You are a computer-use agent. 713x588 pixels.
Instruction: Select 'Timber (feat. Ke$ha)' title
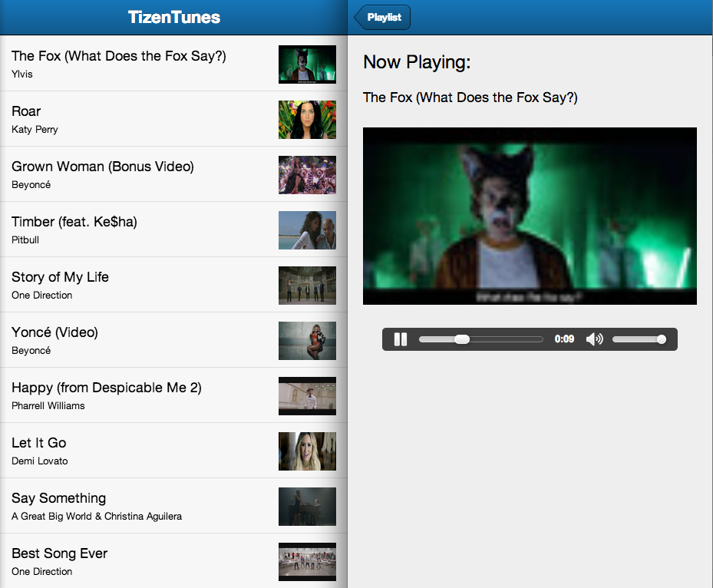pyautogui.click(x=74, y=222)
